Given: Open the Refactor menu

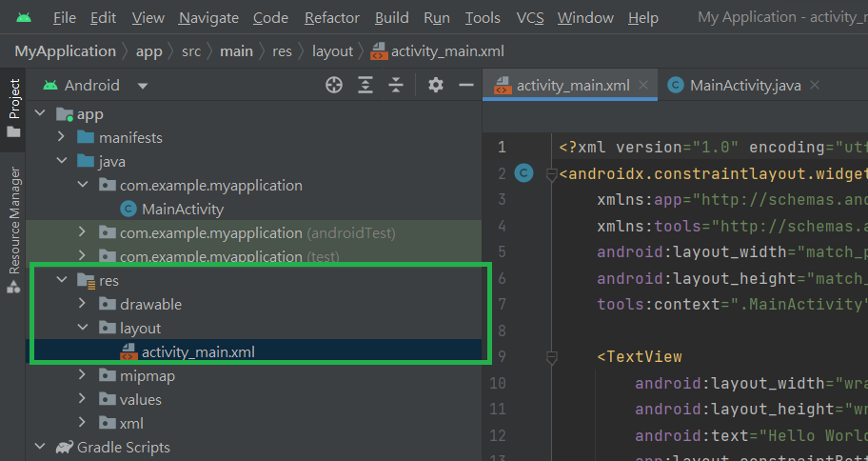Looking at the screenshot, I should pyautogui.click(x=331, y=18).
